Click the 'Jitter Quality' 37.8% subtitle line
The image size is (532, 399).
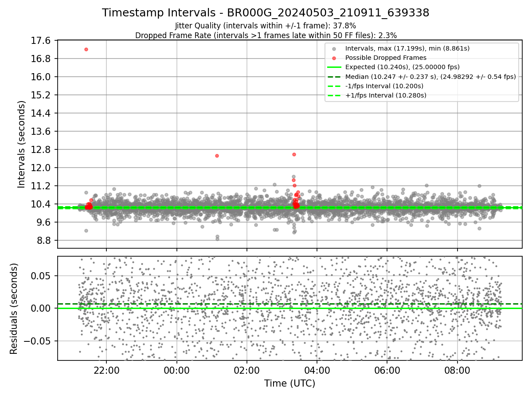tap(266, 26)
